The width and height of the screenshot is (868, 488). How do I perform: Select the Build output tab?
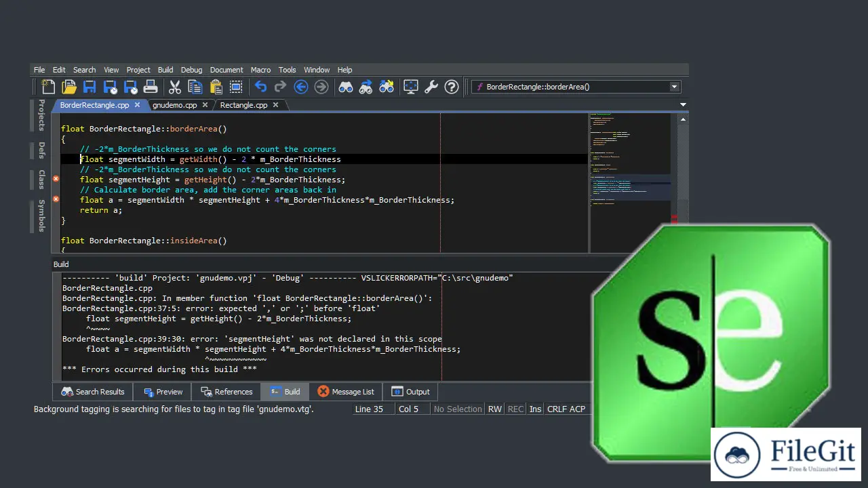click(285, 392)
